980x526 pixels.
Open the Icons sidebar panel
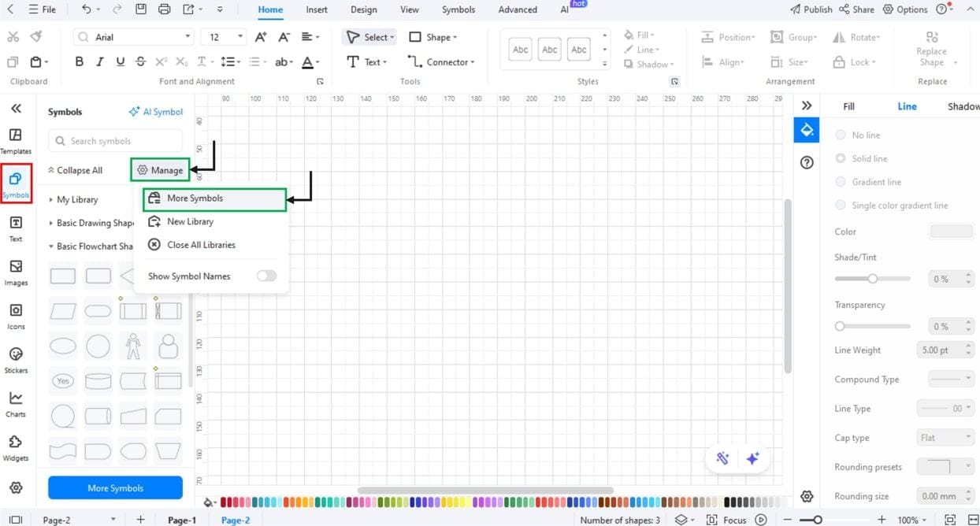(x=16, y=317)
